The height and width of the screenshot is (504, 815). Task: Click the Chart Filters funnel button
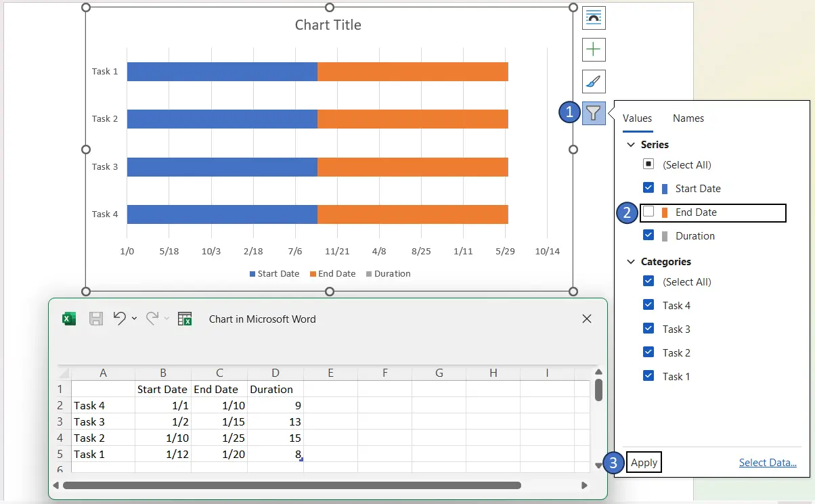[x=594, y=113]
